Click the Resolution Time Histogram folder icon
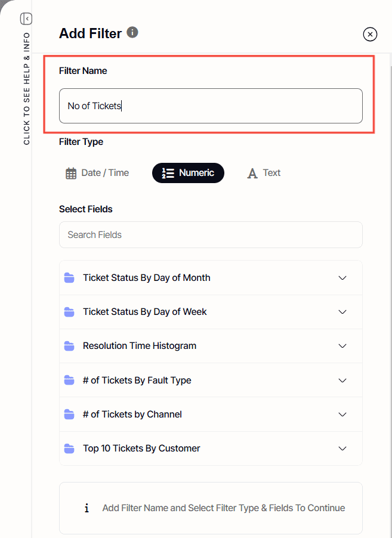392x538 pixels. (x=69, y=346)
